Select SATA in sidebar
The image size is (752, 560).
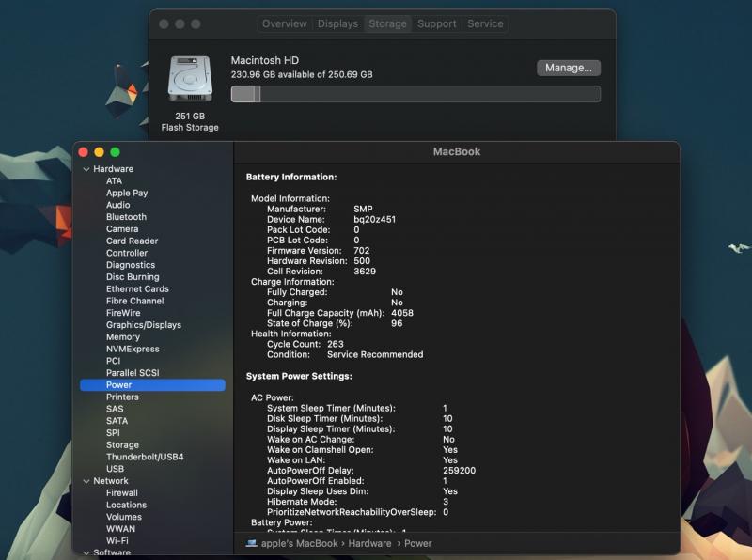point(117,421)
